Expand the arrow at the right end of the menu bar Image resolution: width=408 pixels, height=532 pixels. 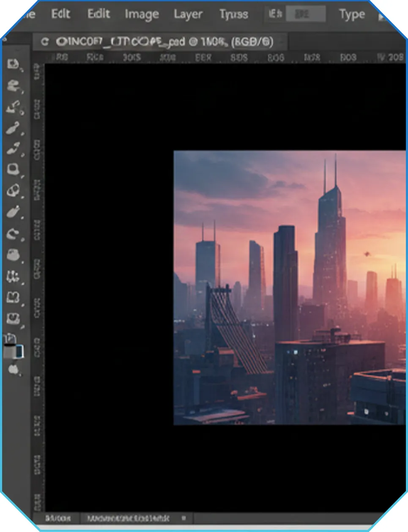pos(381,17)
